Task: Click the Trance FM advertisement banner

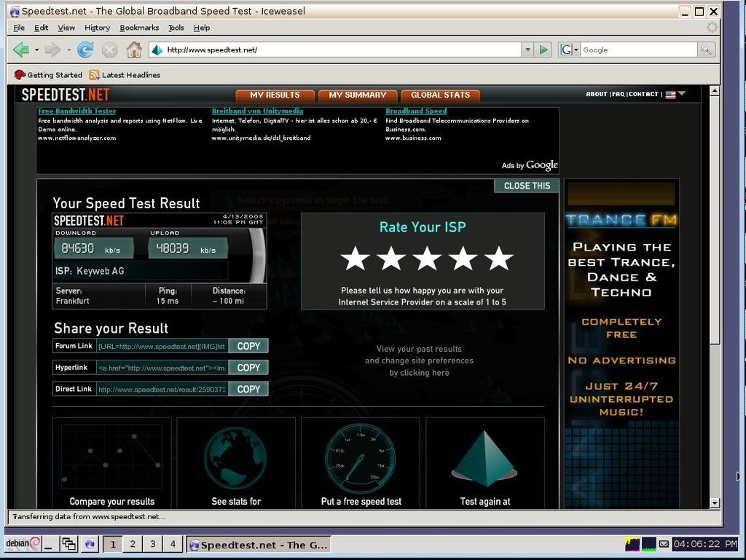Action: pos(621,344)
